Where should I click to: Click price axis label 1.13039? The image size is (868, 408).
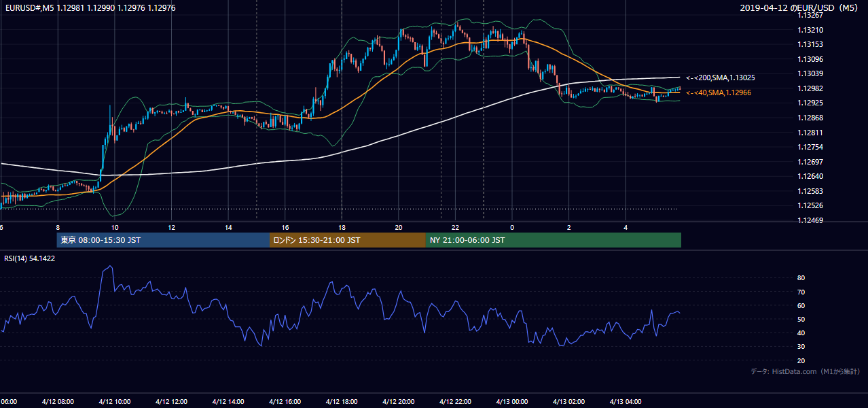pyautogui.click(x=811, y=73)
